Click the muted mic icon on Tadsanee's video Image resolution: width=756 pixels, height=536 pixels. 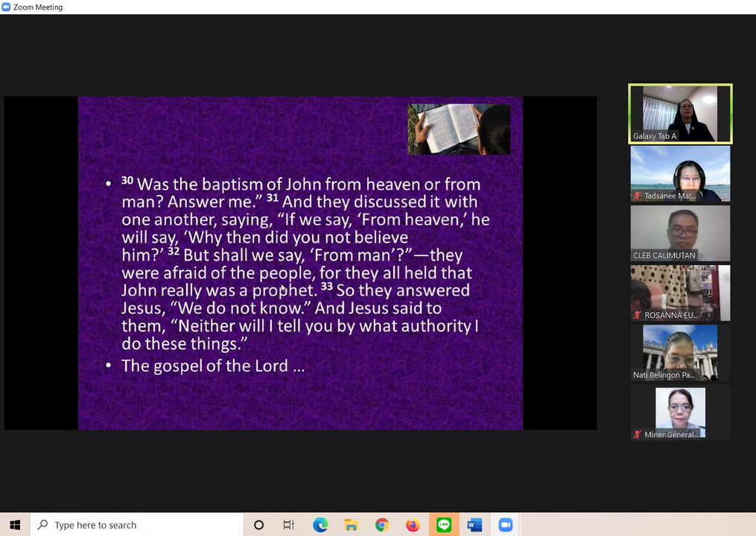(638, 196)
